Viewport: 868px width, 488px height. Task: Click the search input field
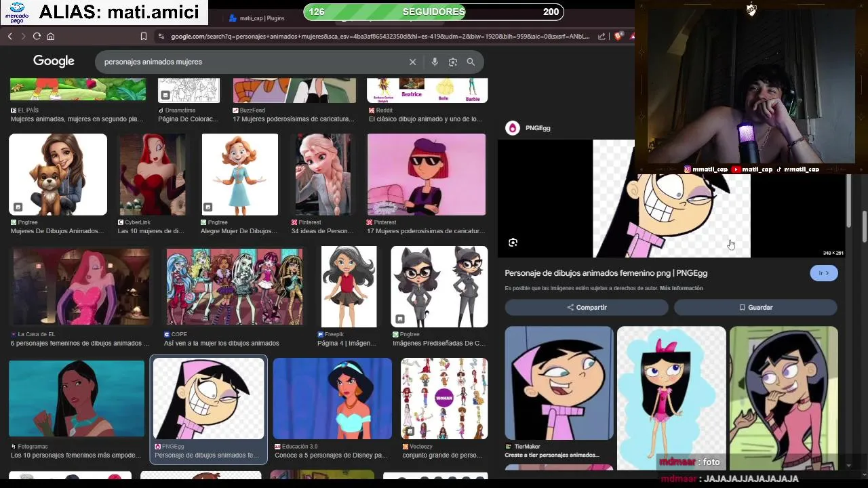pos(254,62)
